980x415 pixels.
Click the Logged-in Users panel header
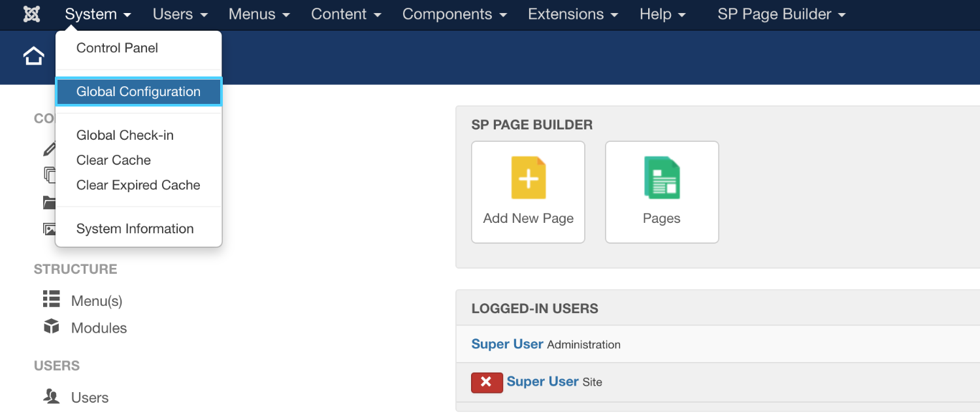pyautogui.click(x=533, y=308)
